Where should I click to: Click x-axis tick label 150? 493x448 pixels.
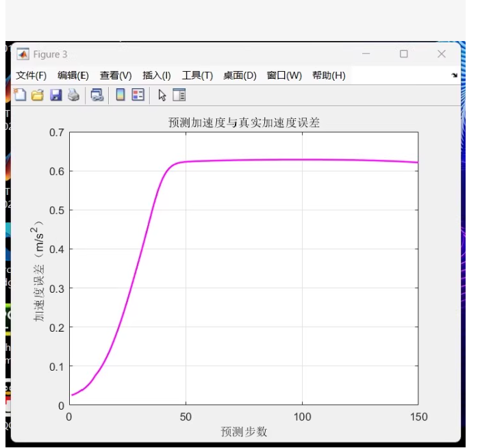pyautogui.click(x=419, y=417)
